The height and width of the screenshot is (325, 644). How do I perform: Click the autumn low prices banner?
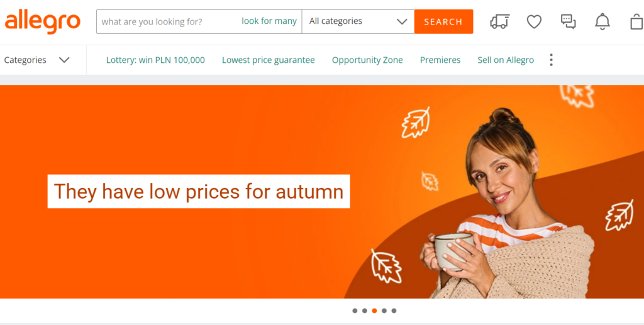pos(322,192)
